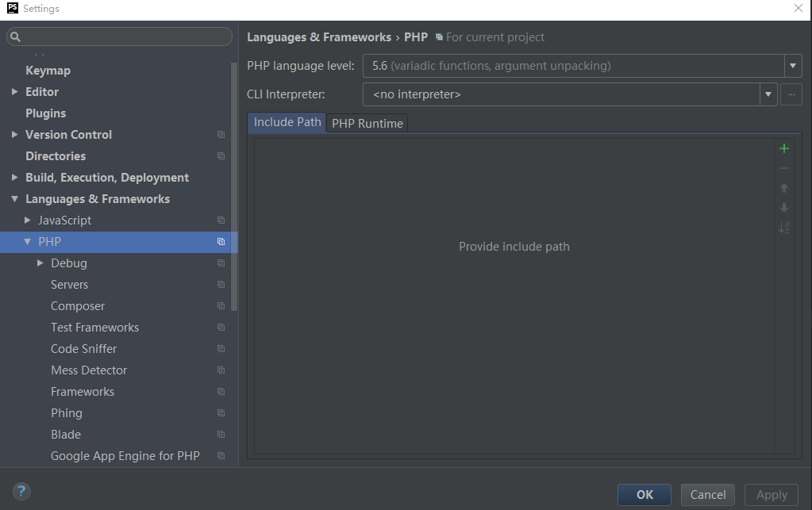Click the remove include path minus icon
812x510 pixels.
tap(784, 169)
